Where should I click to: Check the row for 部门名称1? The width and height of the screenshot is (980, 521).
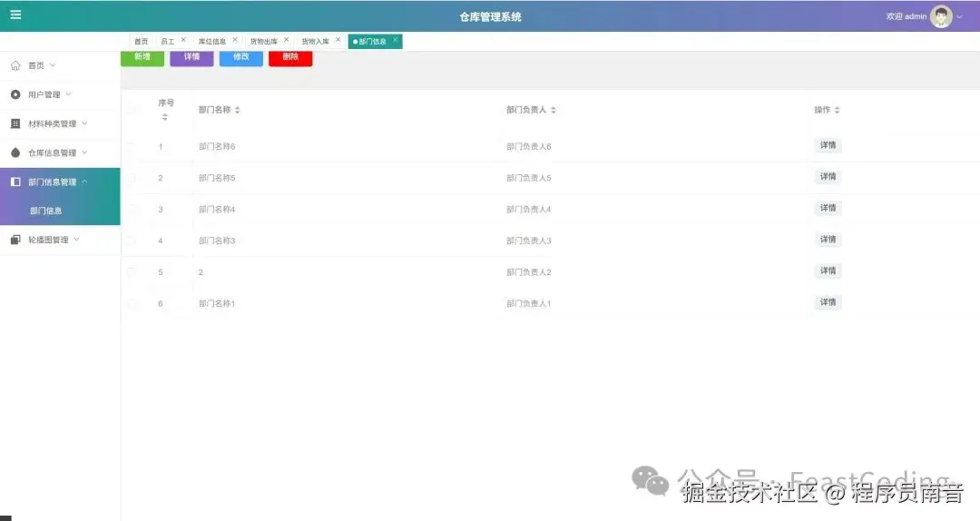click(x=132, y=303)
